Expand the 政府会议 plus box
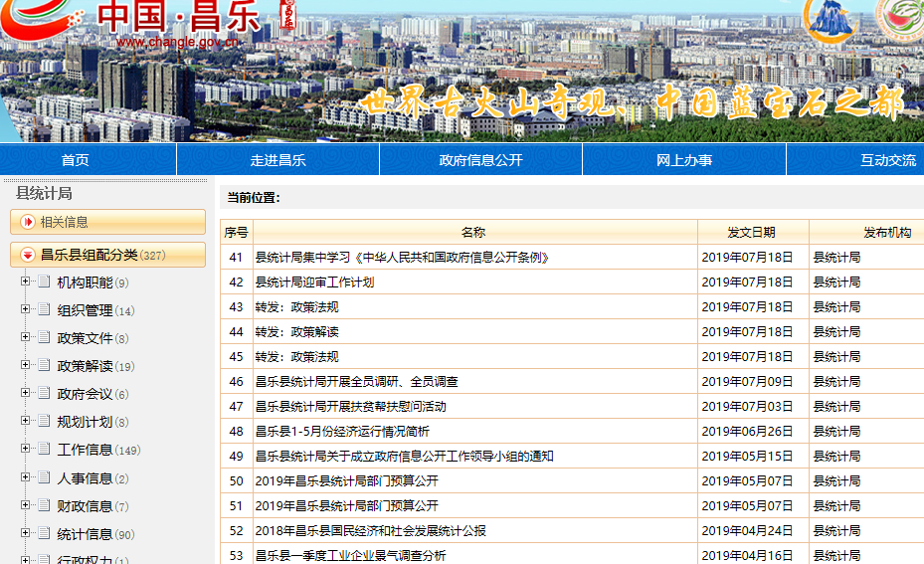 (26, 394)
